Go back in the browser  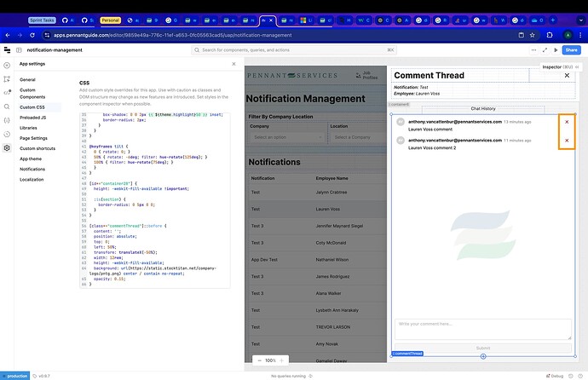(8, 35)
